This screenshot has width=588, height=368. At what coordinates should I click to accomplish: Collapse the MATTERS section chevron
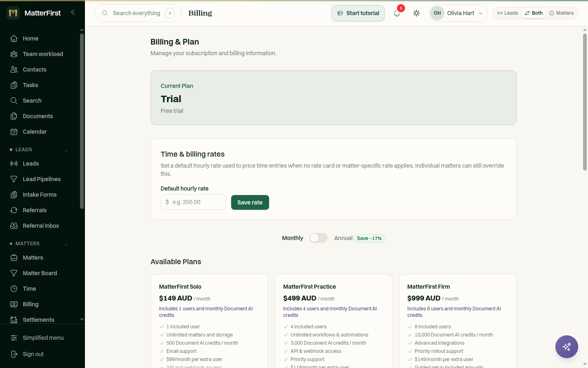click(x=66, y=244)
